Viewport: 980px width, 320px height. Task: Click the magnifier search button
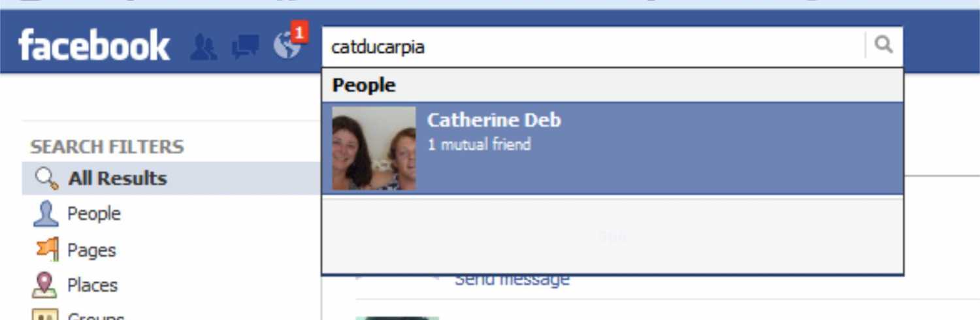point(883,46)
